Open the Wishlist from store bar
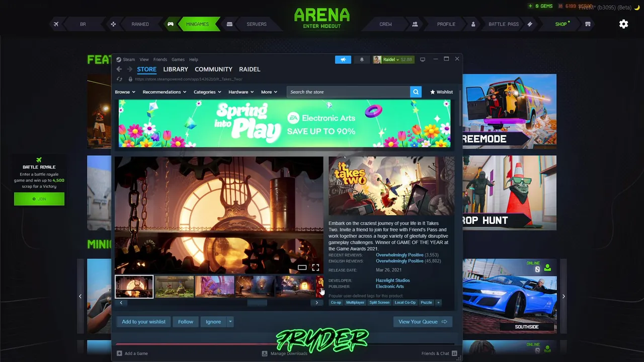This screenshot has height=362, width=644. (441, 92)
